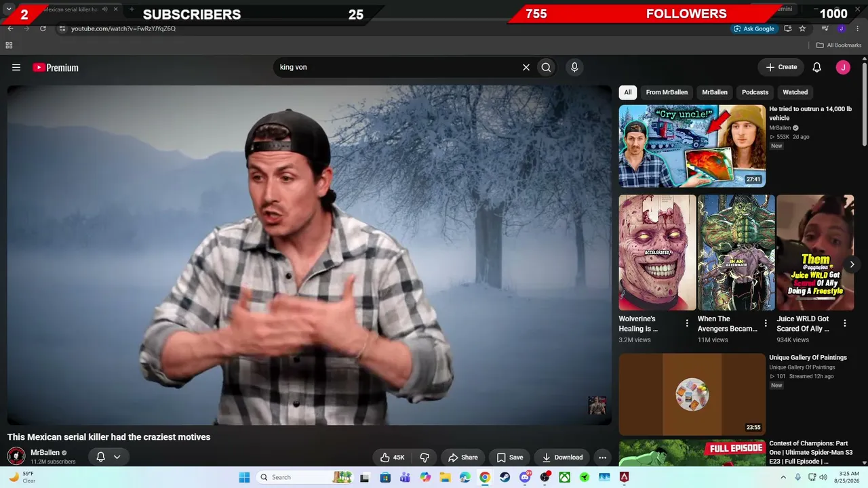
Task: Open more actions three-dot menu under video
Action: 602,457
